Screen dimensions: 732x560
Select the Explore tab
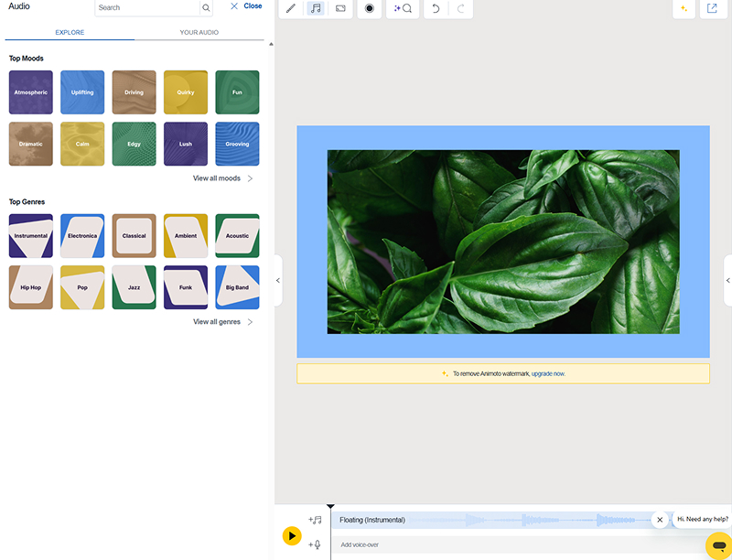[70, 32]
